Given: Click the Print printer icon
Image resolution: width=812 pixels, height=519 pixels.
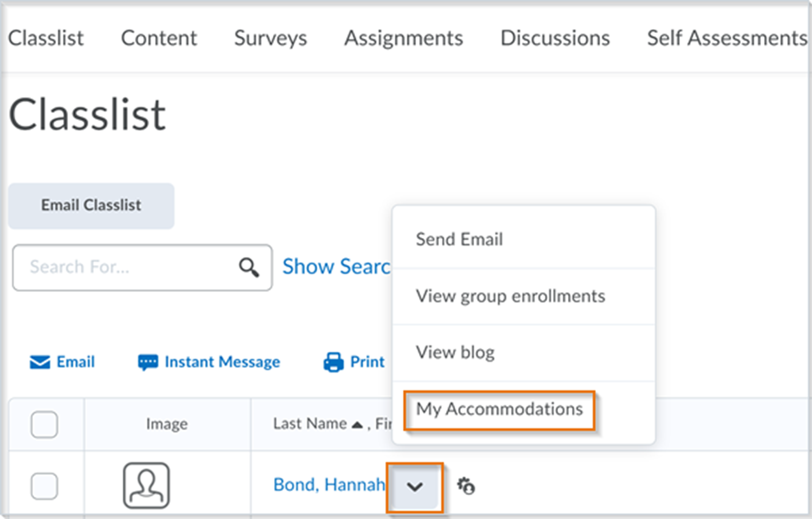Looking at the screenshot, I should click(x=333, y=362).
